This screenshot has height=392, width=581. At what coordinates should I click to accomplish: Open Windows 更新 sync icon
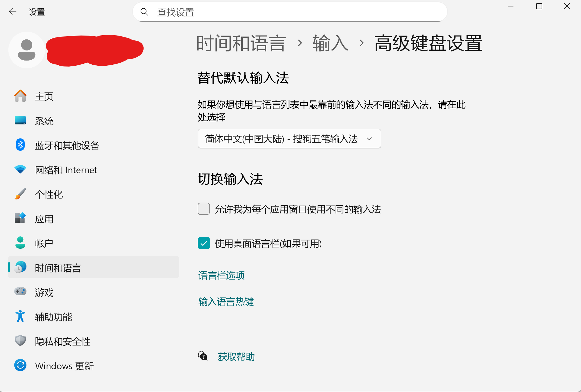click(x=20, y=365)
